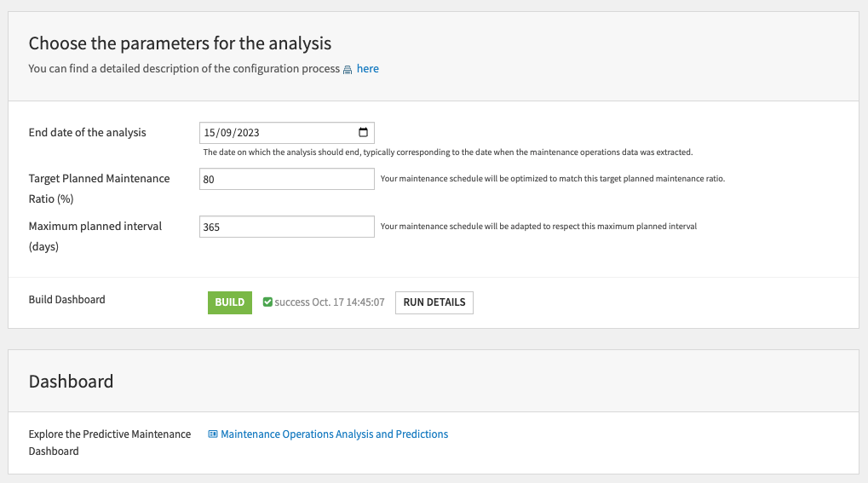Click the 'Target Planned Maintenance Ratio (%)' label
Screen dimensions: 868x483
(x=99, y=188)
